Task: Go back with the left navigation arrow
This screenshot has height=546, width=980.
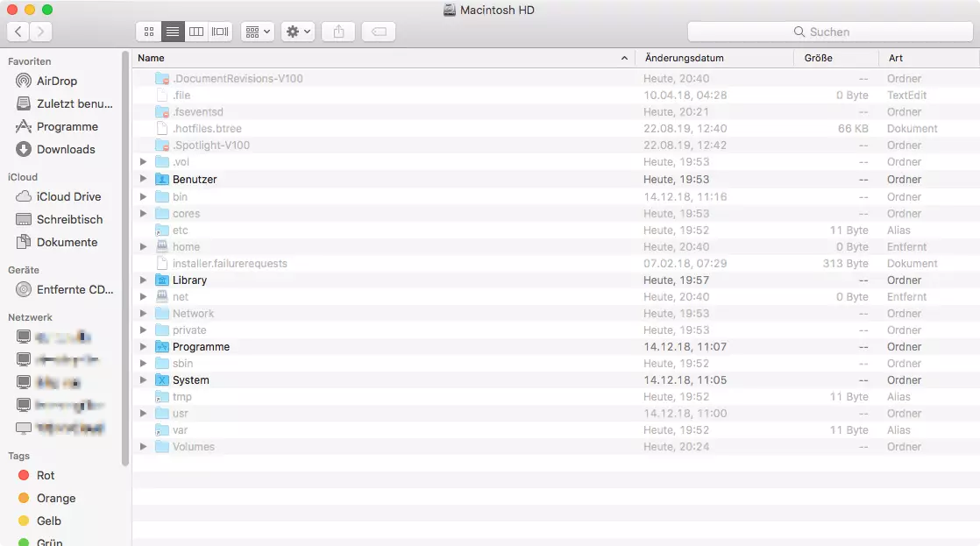Action: 18,32
